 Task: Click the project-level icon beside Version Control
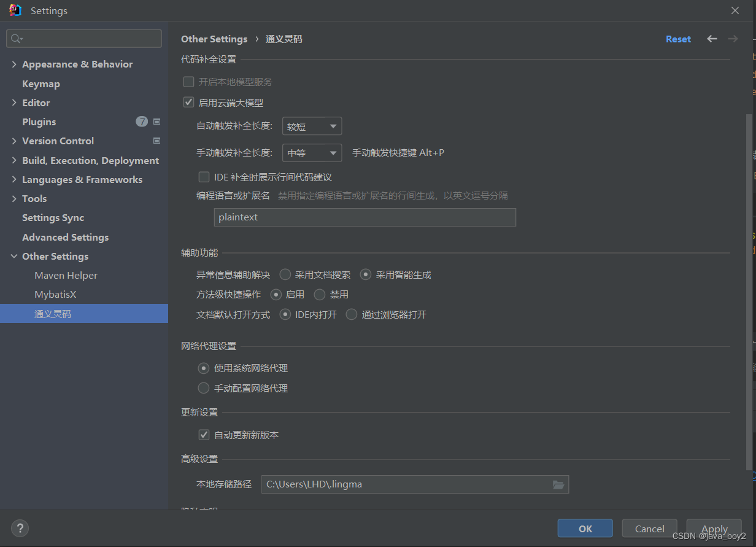156,141
